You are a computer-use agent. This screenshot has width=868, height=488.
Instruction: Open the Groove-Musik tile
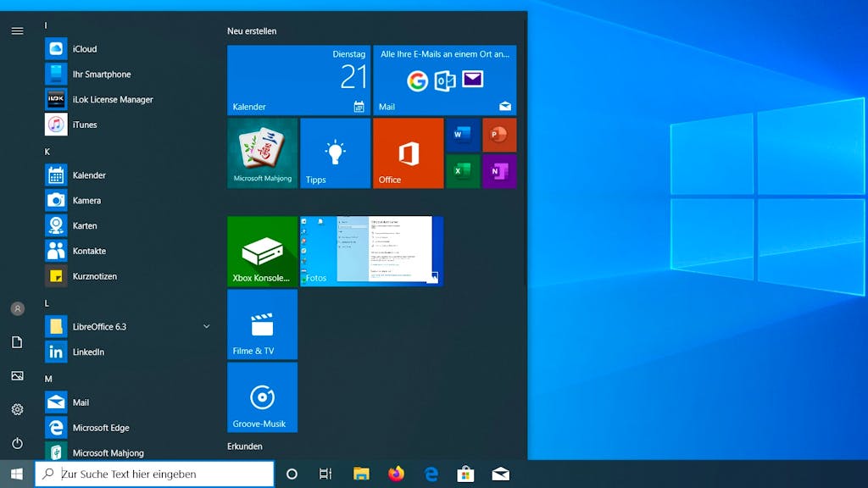[x=263, y=397]
